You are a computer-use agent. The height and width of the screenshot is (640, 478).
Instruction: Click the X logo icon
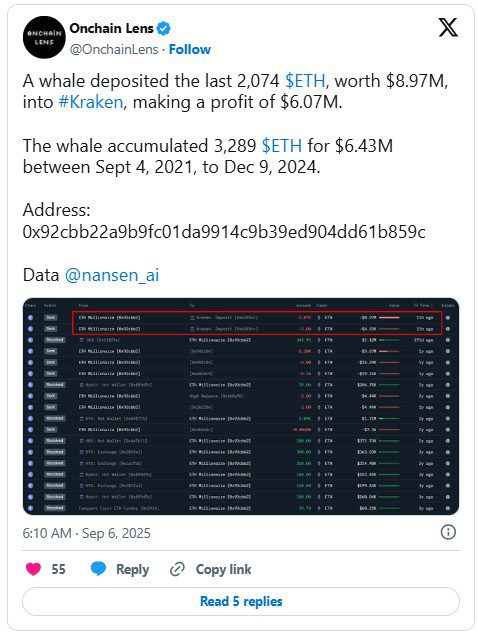(448, 28)
